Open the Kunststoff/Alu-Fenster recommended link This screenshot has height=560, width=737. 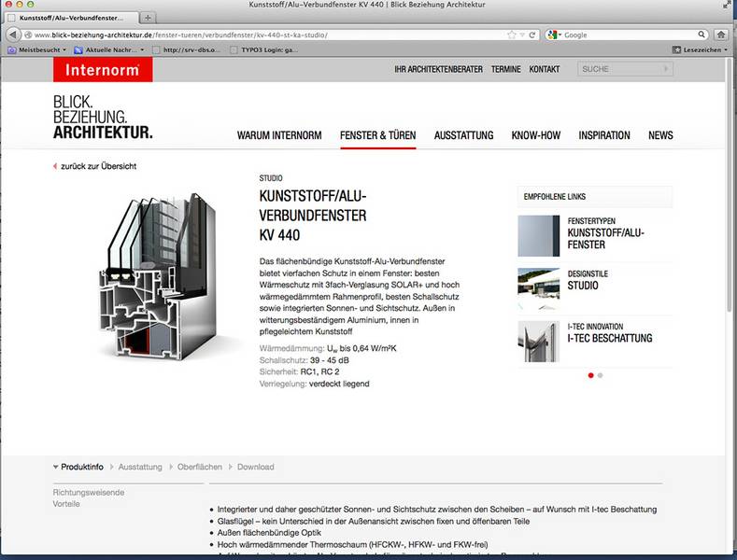606,239
